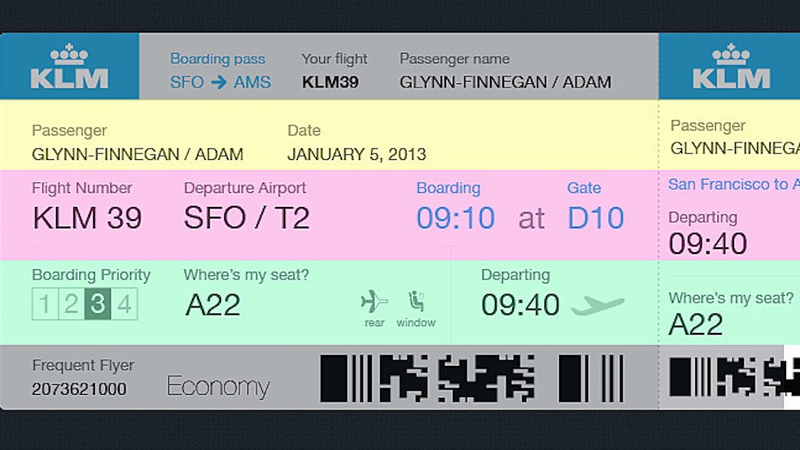Click the stub barcode on the right
800x450 pixels.
coord(735,378)
